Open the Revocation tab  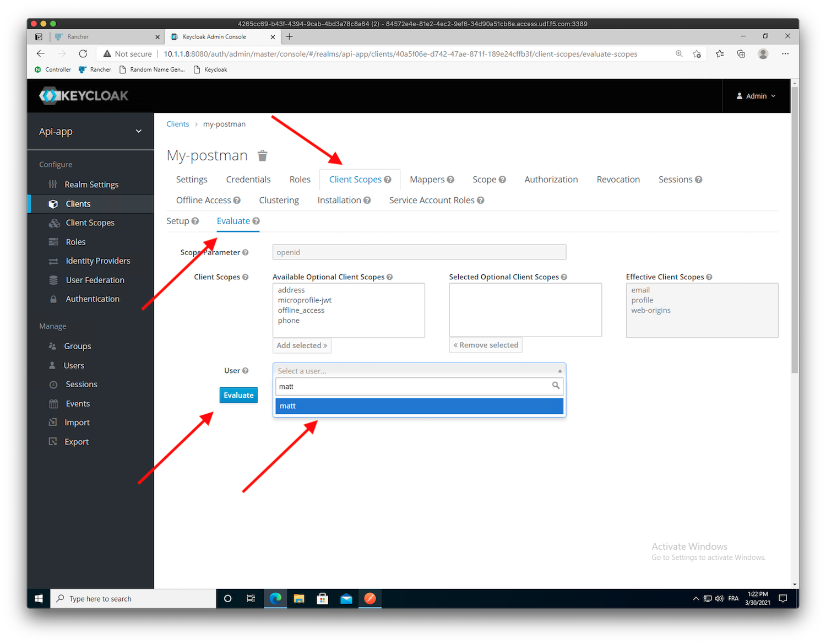tap(618, 180)
